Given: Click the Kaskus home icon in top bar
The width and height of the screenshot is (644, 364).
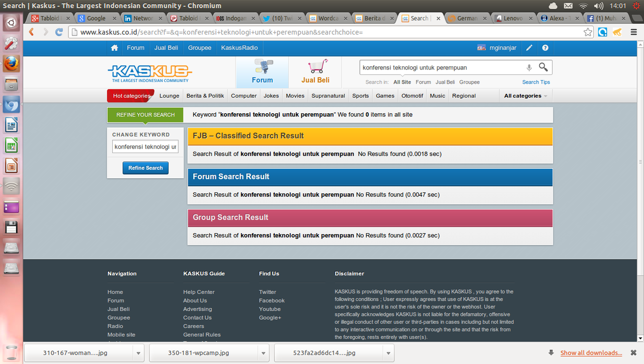Looking at the screenshot, I should [115, 48].
